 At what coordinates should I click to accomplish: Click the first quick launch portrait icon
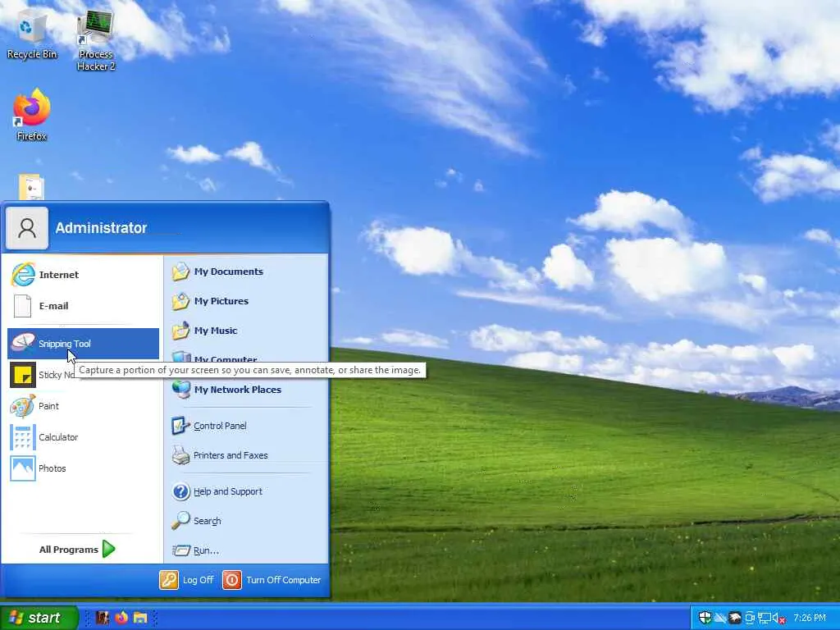pyautogui.click(x=103, y=618)
